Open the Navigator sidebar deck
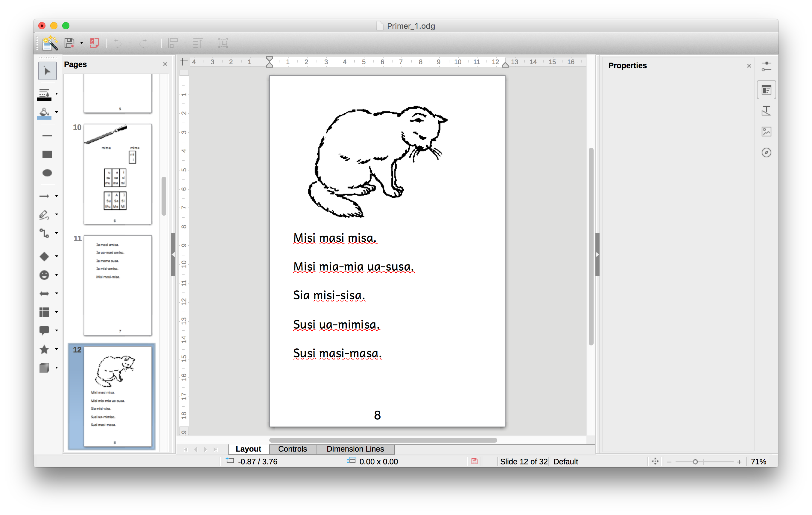Image resolution: width=812 pixels, height=515 pixels. pyautogui.click(x=766, y=153)
